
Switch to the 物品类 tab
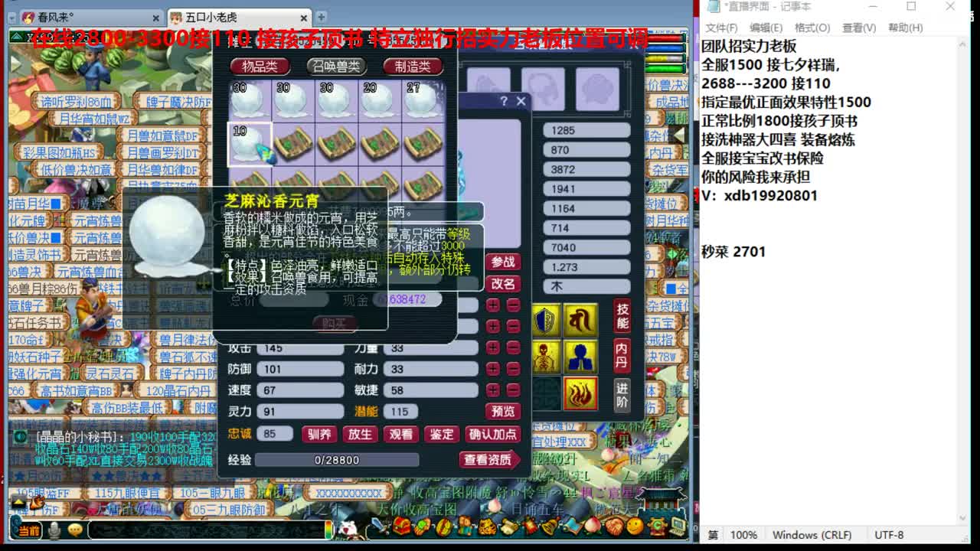point(260,67)
